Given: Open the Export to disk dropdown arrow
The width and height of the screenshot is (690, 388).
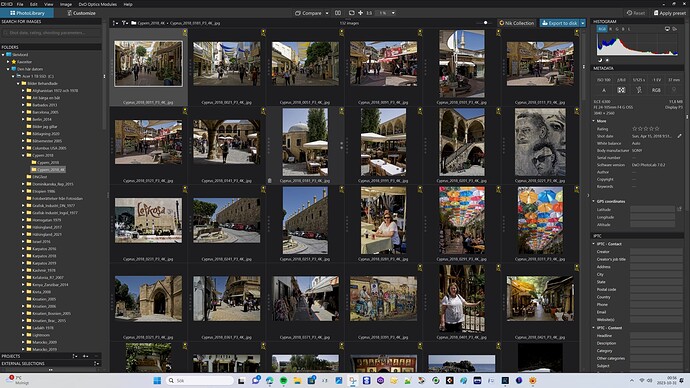Looking at the screenshot, I should [583, 23].
